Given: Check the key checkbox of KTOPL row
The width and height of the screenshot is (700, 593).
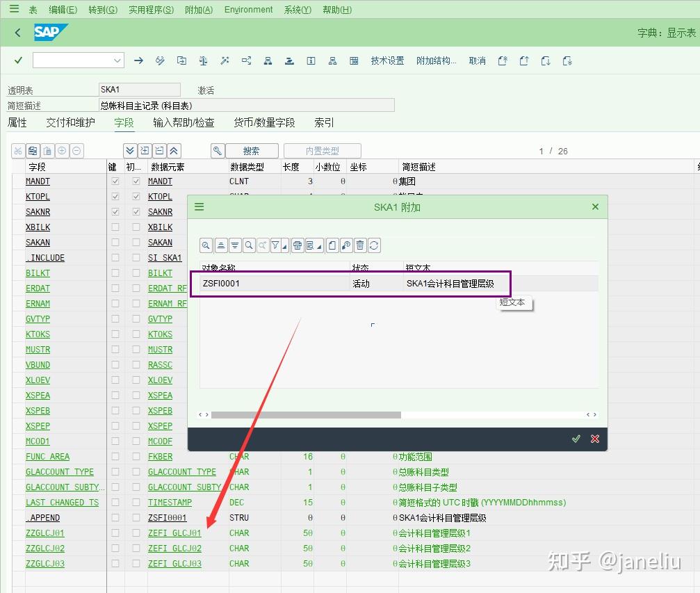Looking at the screenshot, I should pos(114,196).
